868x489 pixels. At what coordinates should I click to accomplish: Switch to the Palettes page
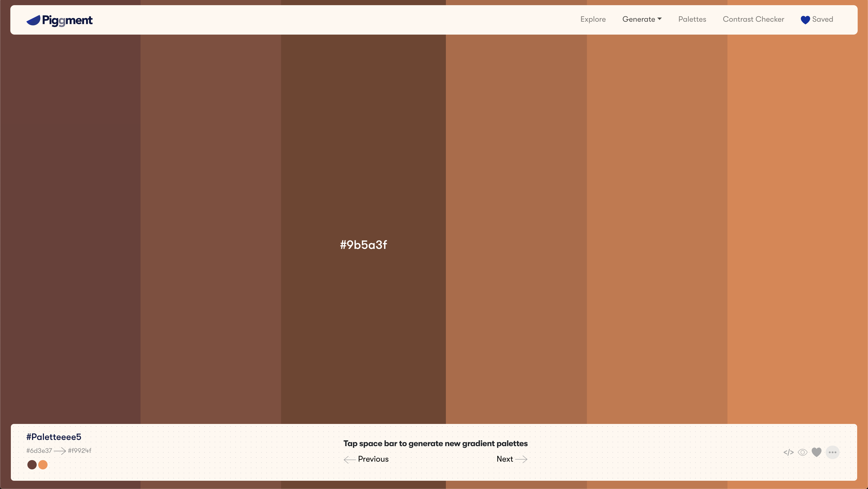click(x=692, y=19)
